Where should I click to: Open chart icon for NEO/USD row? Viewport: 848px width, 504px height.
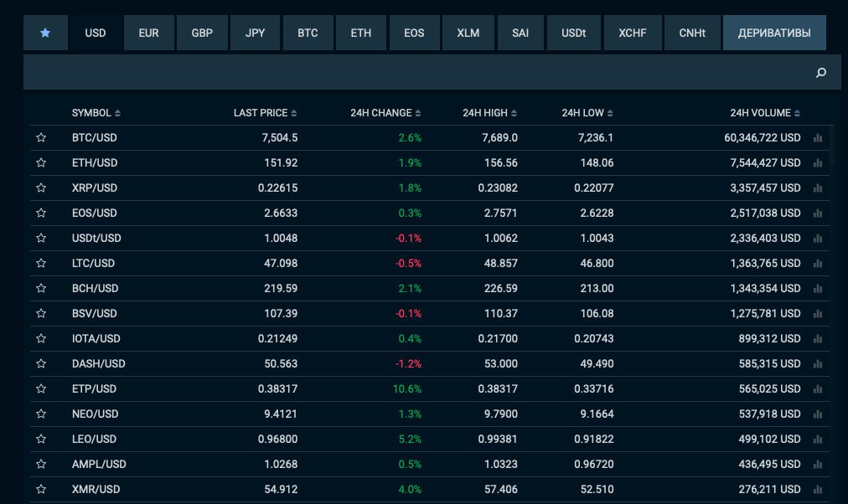(819, 414)
